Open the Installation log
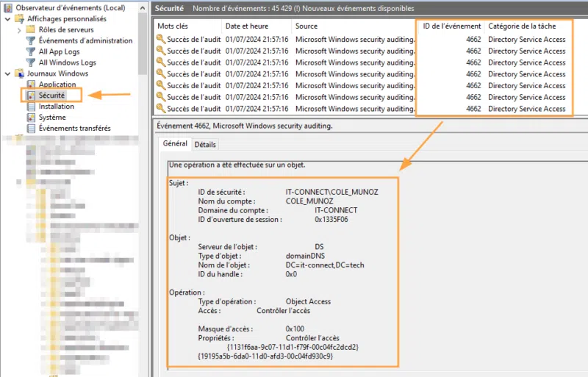The height and width of the screenshot is (377, 588). pos(56,107)
